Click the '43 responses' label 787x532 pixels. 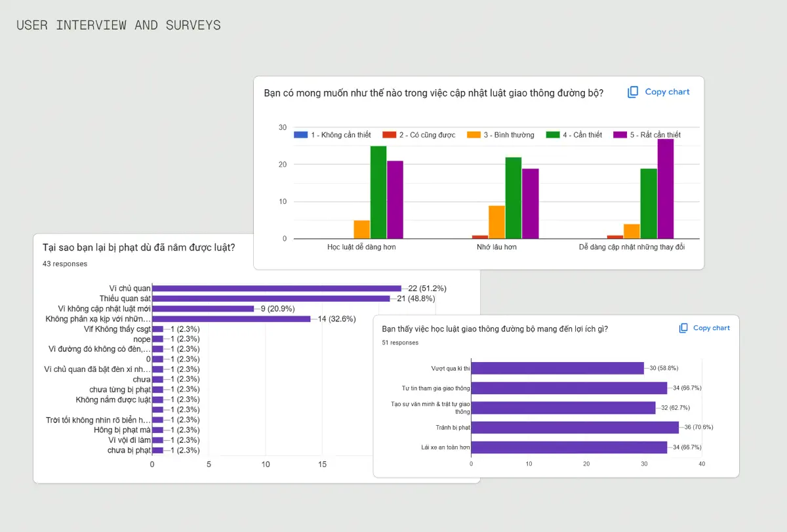click(65, 264)
